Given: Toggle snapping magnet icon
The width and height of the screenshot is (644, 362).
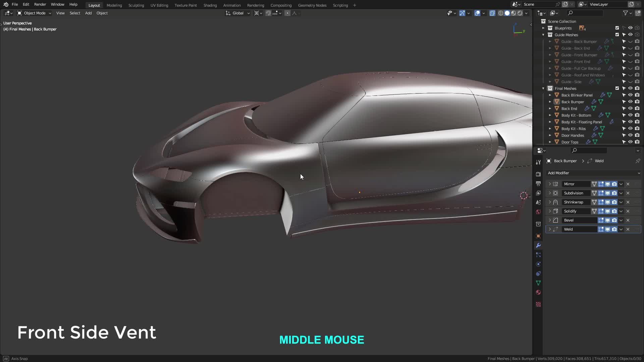Looking at the screenshot, I should [x=268, y=13].
